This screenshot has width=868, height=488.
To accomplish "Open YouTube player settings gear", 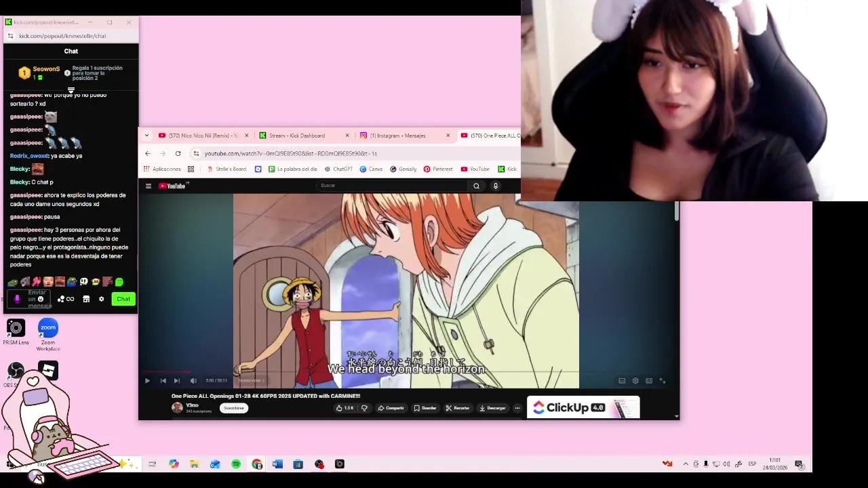I will pos(635,381).
